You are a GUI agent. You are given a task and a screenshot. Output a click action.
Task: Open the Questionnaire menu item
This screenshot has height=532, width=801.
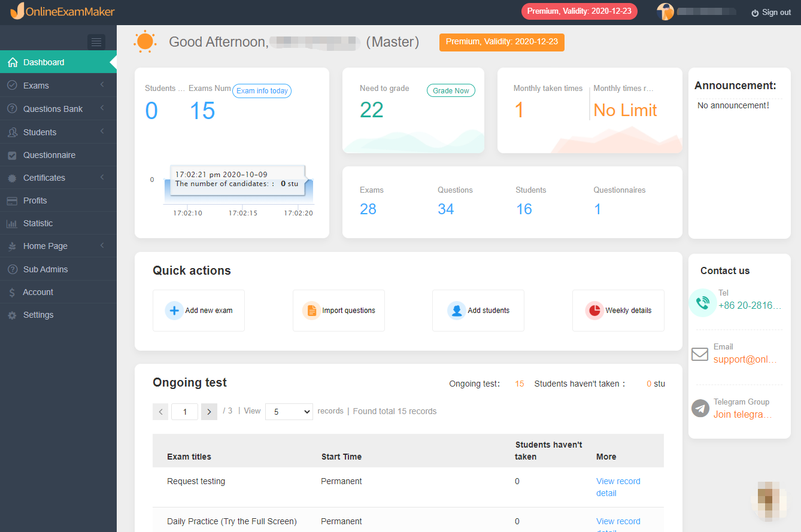point(58,155)
